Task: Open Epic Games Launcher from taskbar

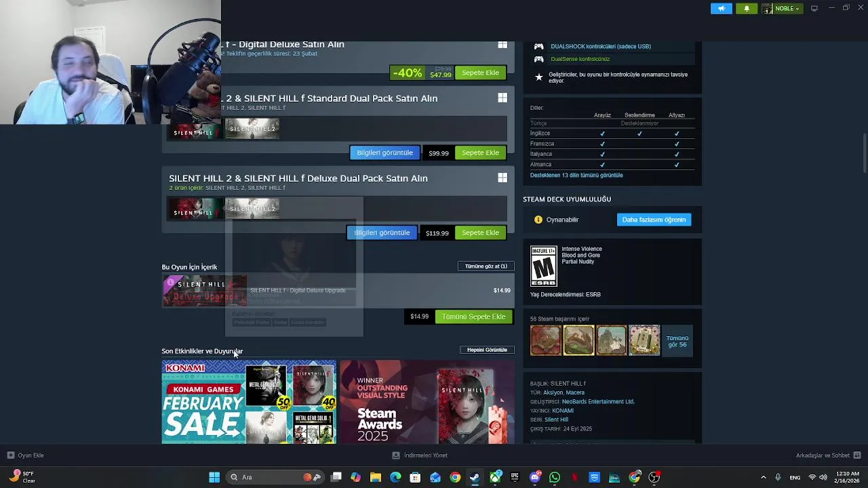Action: point(515,477)
